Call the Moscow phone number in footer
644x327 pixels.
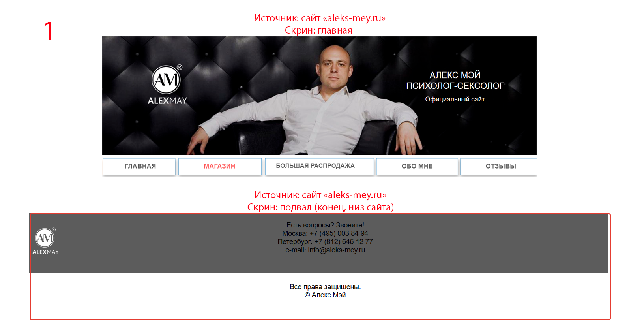[x=339, y=233]
